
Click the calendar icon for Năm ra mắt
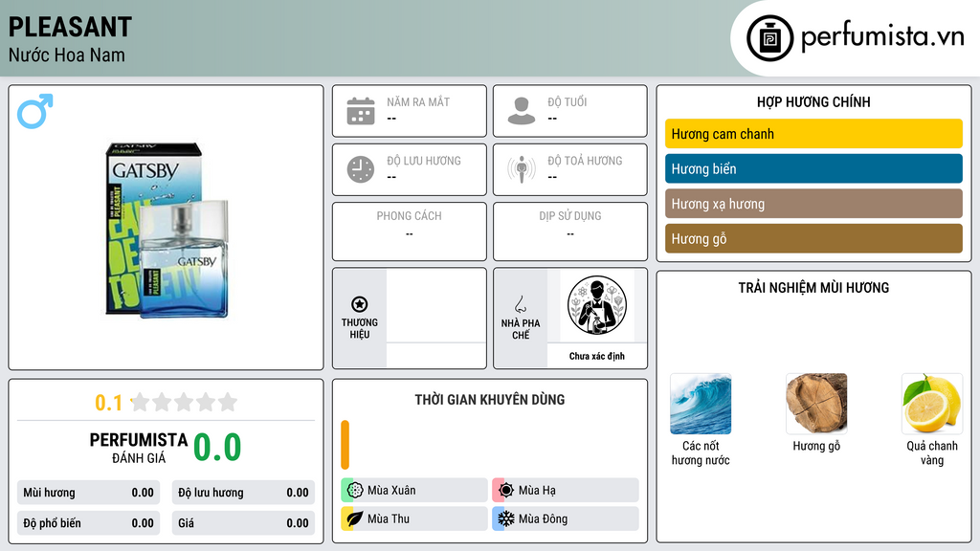(361, 111)
